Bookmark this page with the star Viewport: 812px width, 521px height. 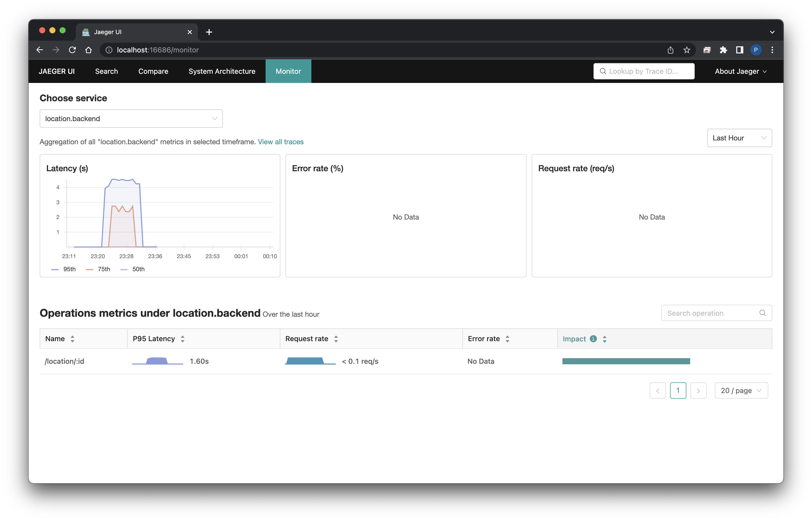(x=687, y=50)
